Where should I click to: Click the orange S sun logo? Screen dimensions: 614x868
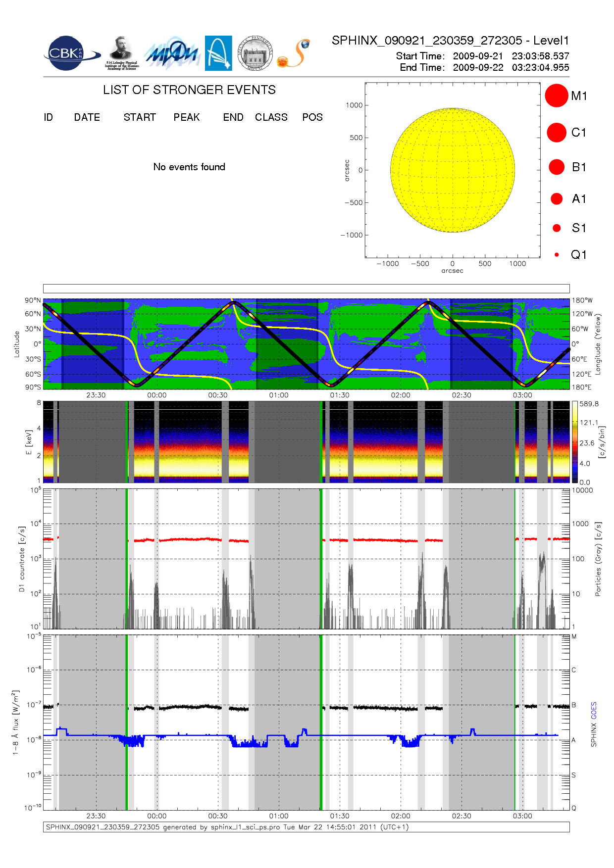point(294,53)
